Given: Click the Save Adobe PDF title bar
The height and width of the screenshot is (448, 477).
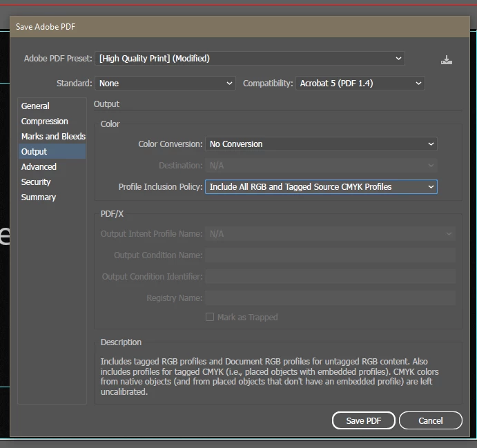Looking at the screenshot, I should [x=240, y=27].
